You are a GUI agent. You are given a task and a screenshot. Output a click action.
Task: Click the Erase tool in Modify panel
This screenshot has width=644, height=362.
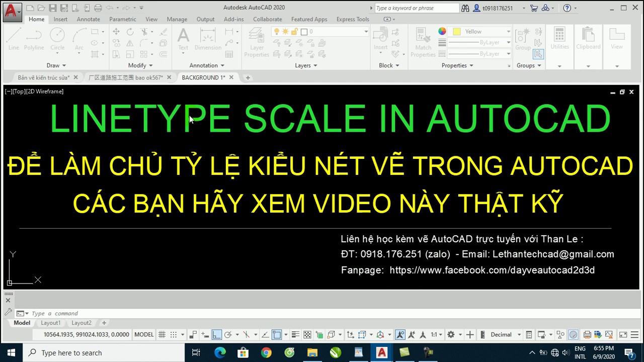pyautogui.click(x=163, y=32)
